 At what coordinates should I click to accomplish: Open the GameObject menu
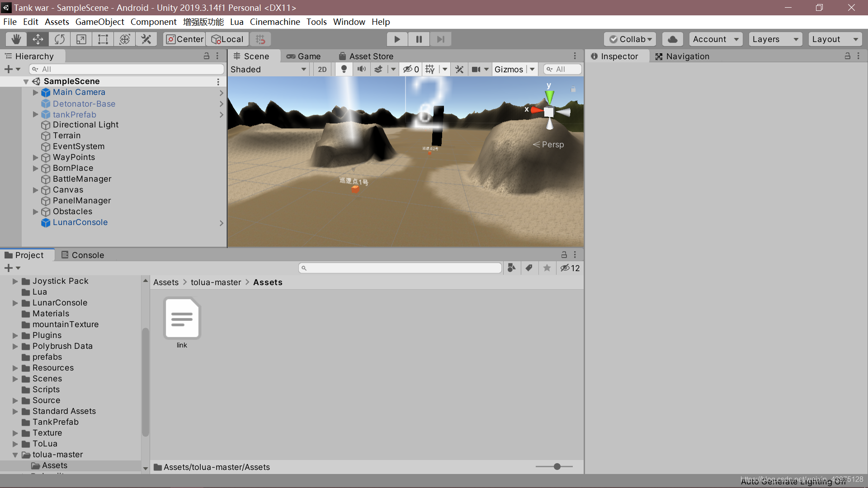click(99, 22)
